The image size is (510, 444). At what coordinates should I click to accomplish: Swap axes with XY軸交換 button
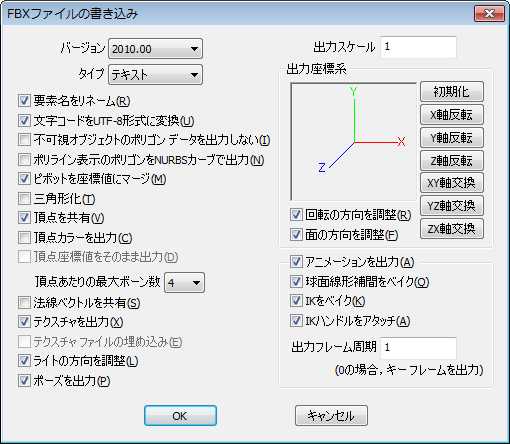[452, 183]
